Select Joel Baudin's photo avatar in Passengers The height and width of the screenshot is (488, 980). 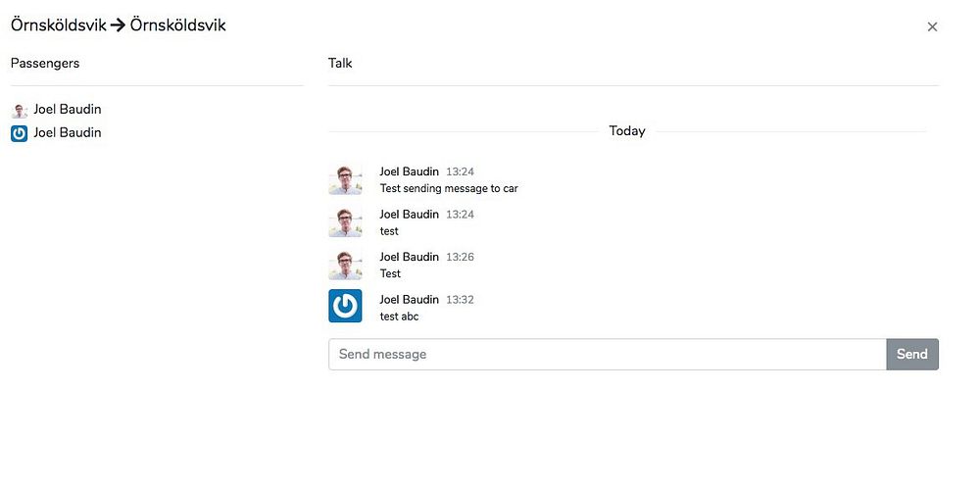coord(20,111)
